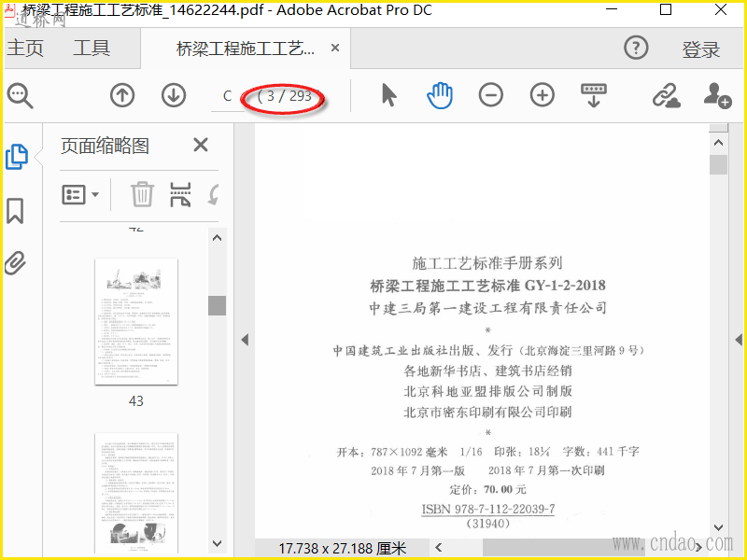Image resolution: width=747 pixels, height=560 pixels.
Task: Collapse left navigation pane arrow
Action: 245,340
